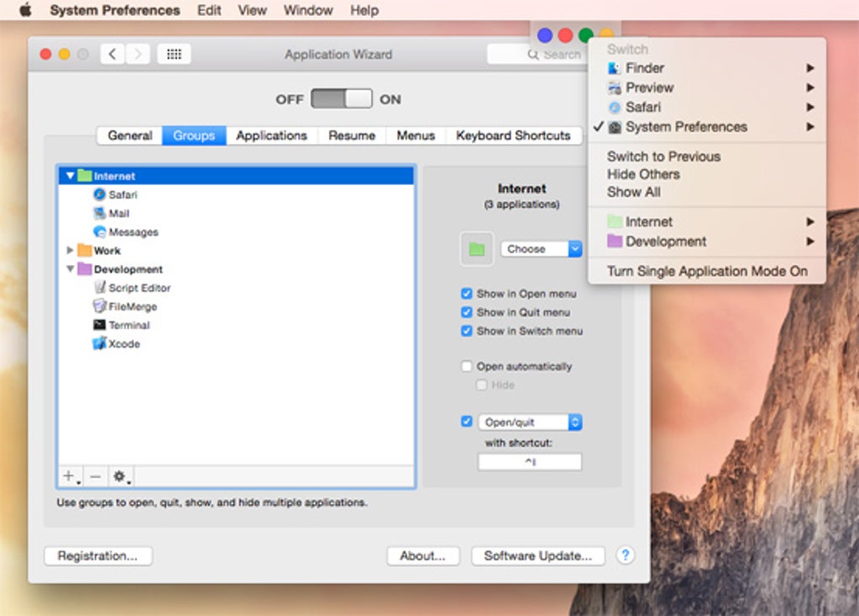Click the Registration... button
859x616 pixels.
(98, 555)
